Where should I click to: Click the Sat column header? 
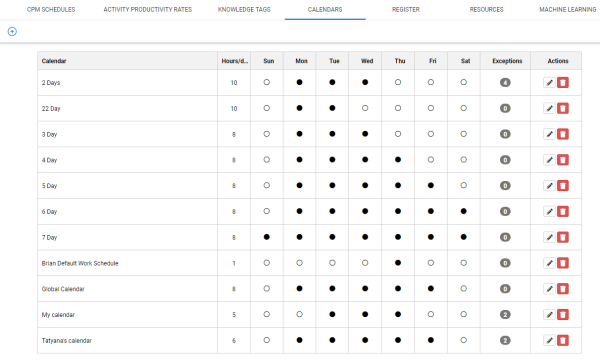coord(464,61)
